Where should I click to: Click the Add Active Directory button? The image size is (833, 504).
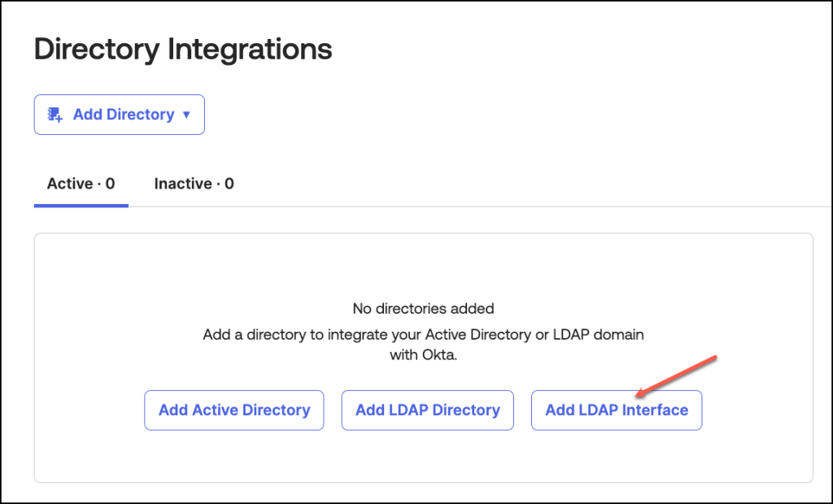234,410
